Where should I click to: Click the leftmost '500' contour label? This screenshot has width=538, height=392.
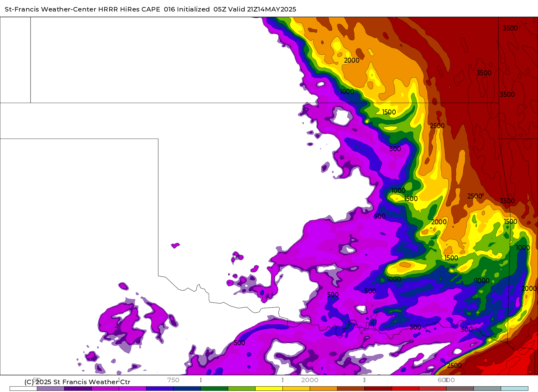click(239, 343)
